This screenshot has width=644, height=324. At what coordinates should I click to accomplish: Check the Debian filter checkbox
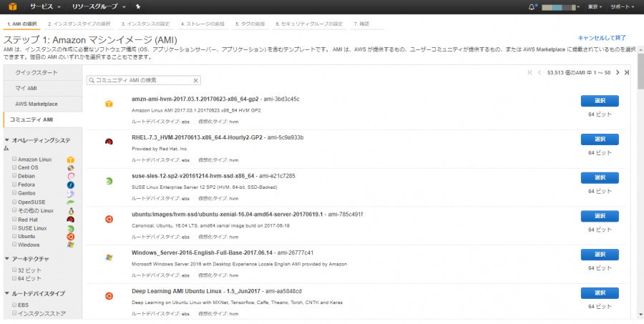14,176
